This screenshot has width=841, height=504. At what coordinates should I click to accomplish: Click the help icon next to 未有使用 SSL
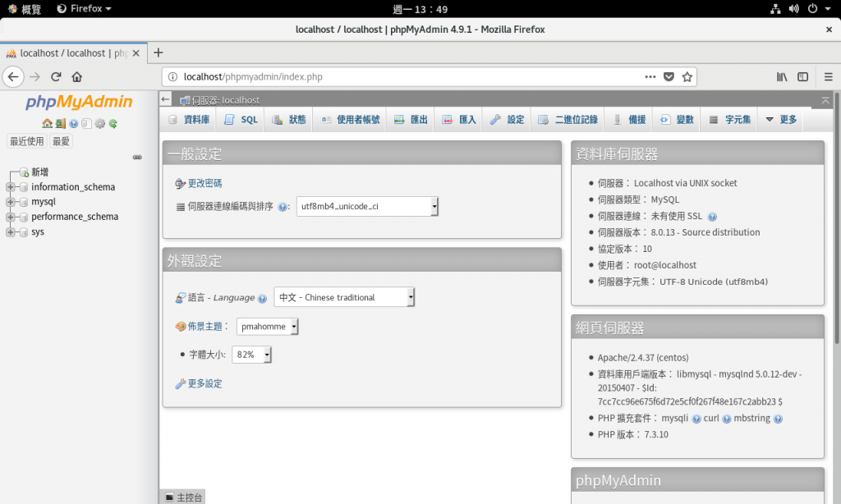(712, 217)
